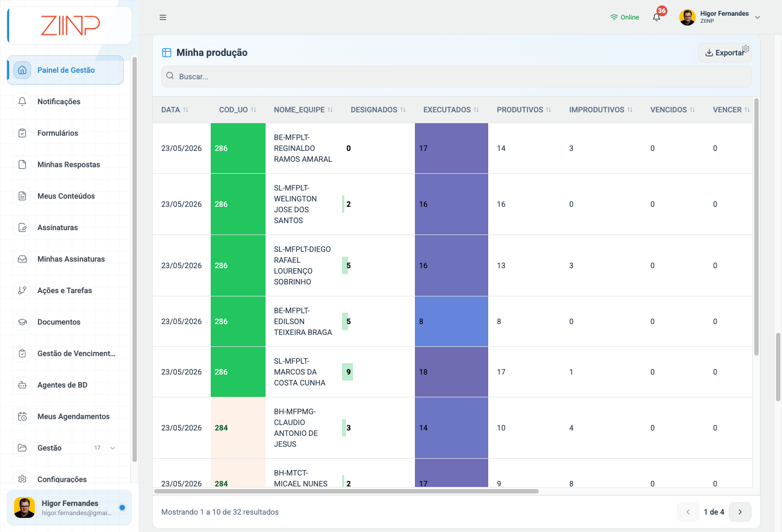Image resolution: width=782 pixels, height=532 pixels.
Task: Click the Agentes de BD robot icon
Action: 22,385
